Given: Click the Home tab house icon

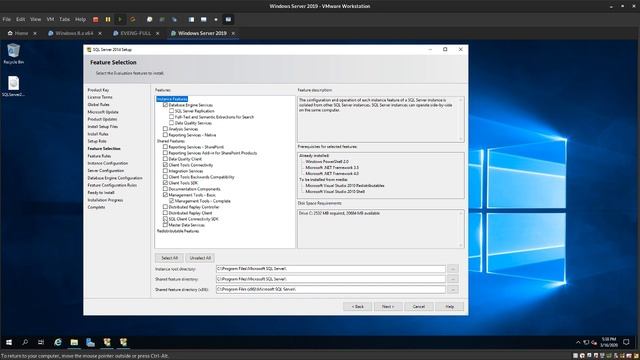Looking at the screenshot, I should click(10, 33).
